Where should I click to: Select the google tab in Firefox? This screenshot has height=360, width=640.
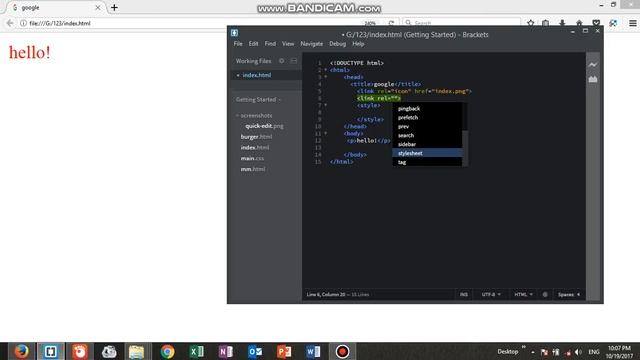pyautogui.click(x=56, y=8)
